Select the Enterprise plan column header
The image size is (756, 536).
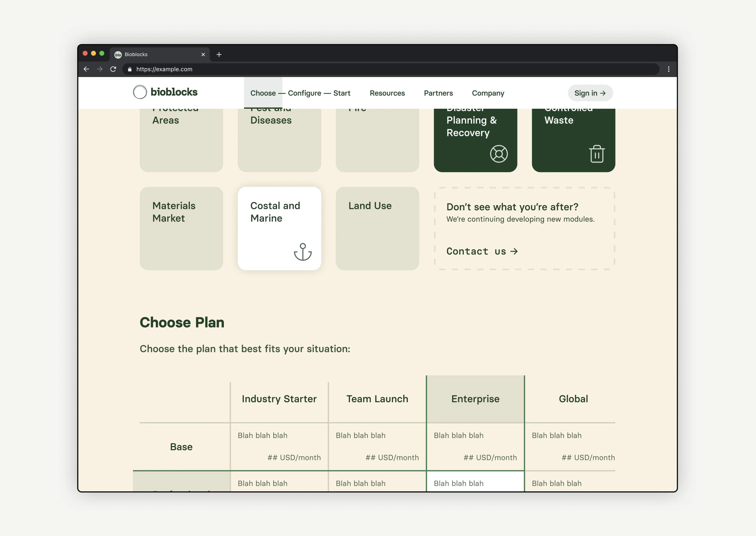click(475, 399)
